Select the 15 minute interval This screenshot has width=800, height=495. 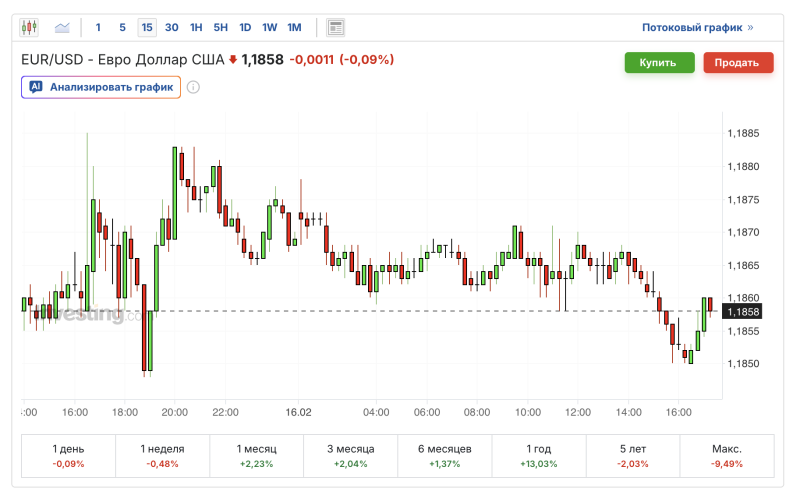point(147,27)
